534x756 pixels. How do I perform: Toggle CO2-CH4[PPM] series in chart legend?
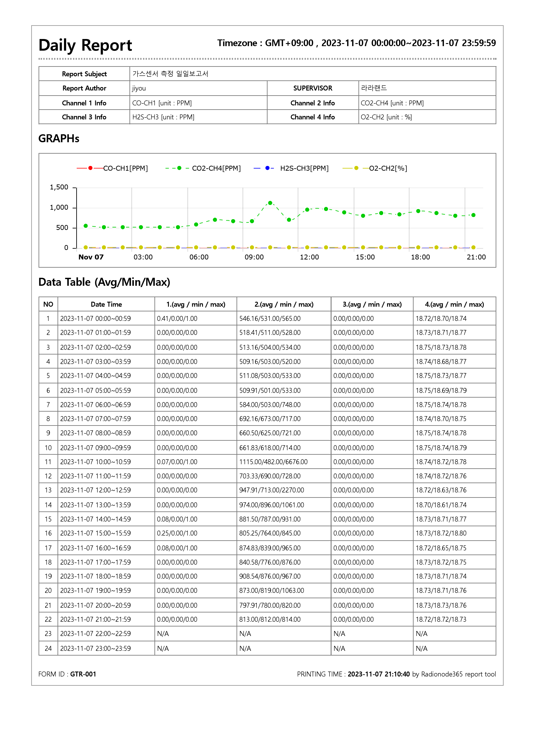[x=203, y=168]
